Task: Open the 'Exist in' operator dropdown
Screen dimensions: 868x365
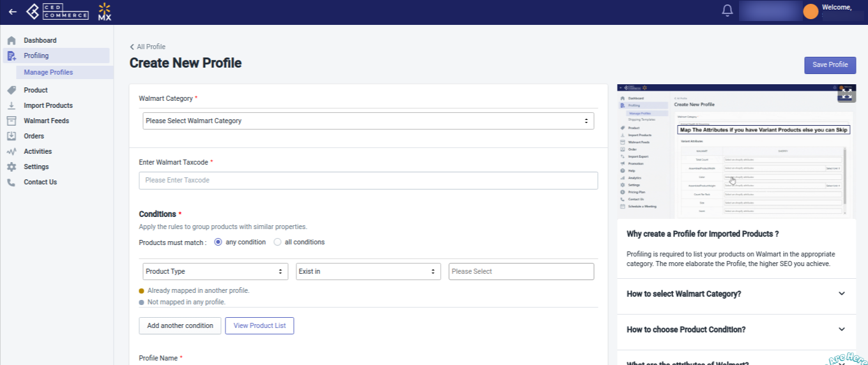Action: coord(368,271)
